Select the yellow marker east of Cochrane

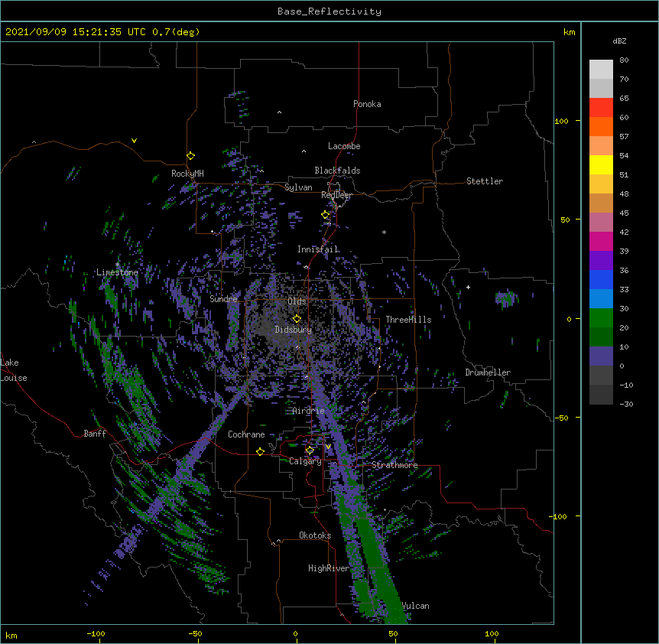coord(260,452)
